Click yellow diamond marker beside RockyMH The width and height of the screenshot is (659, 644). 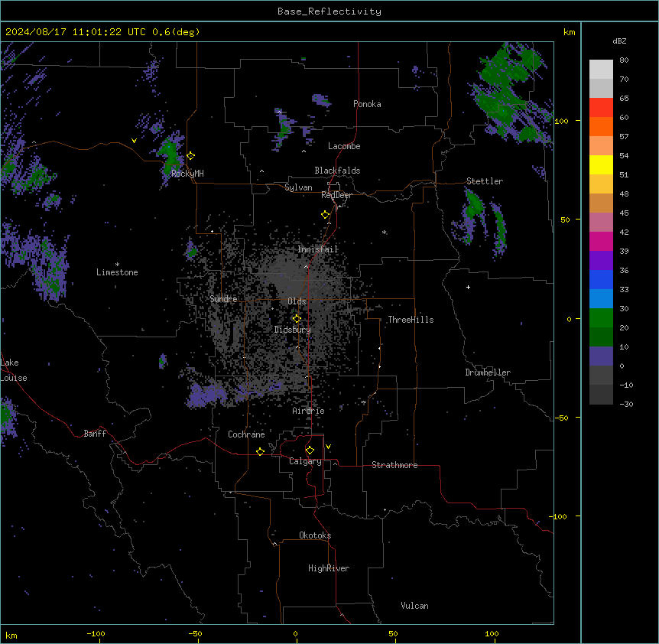click(190, 156)
